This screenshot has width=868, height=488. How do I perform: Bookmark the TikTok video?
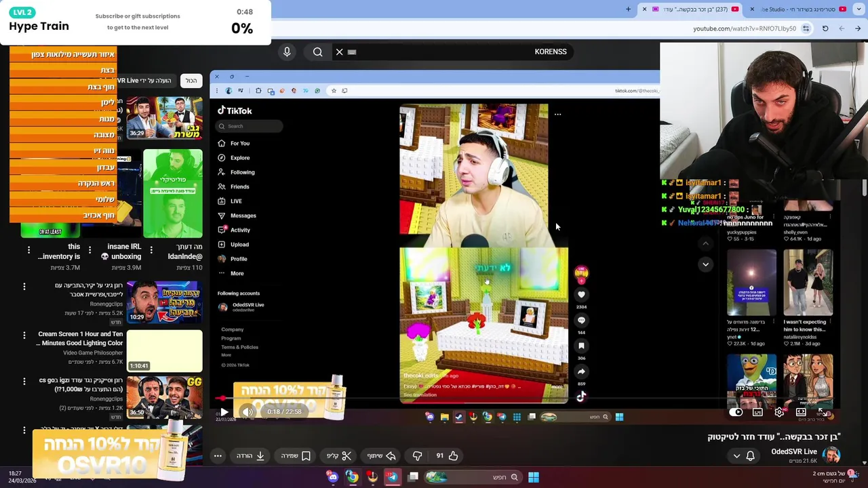(x=581, y=346)
